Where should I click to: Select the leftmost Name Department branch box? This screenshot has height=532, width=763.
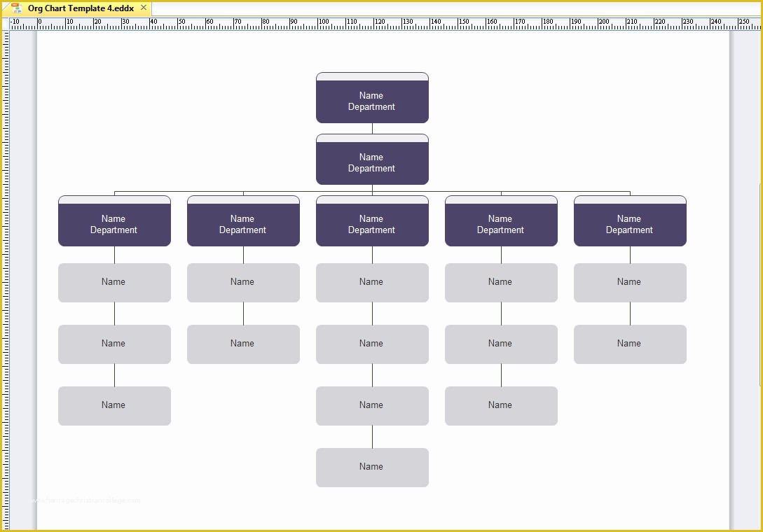114,223
